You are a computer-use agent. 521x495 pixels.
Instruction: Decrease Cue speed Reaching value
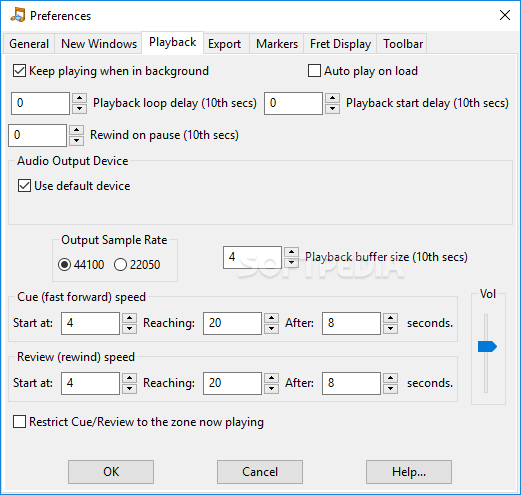tap(271, 329)
